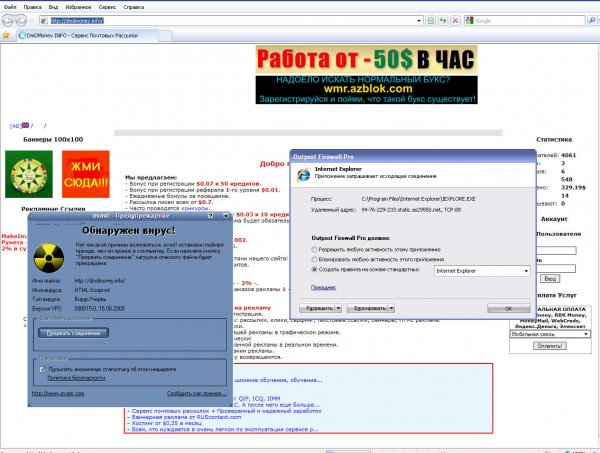Open the Помощник link in Outpost dialog
The height and width of the screenshot is (453, 600).
323,287
